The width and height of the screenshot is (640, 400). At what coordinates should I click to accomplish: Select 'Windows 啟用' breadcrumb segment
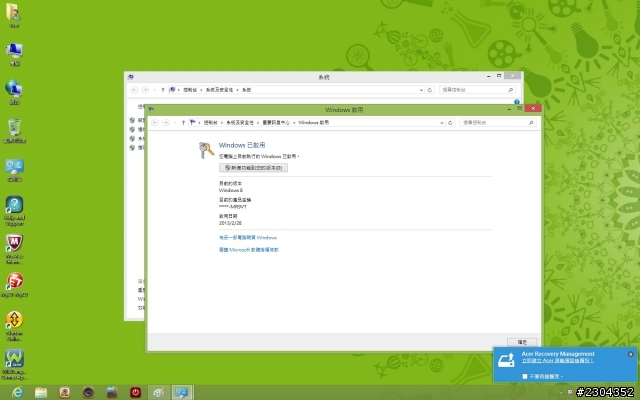pyautogui.click(x=313, y=122)
